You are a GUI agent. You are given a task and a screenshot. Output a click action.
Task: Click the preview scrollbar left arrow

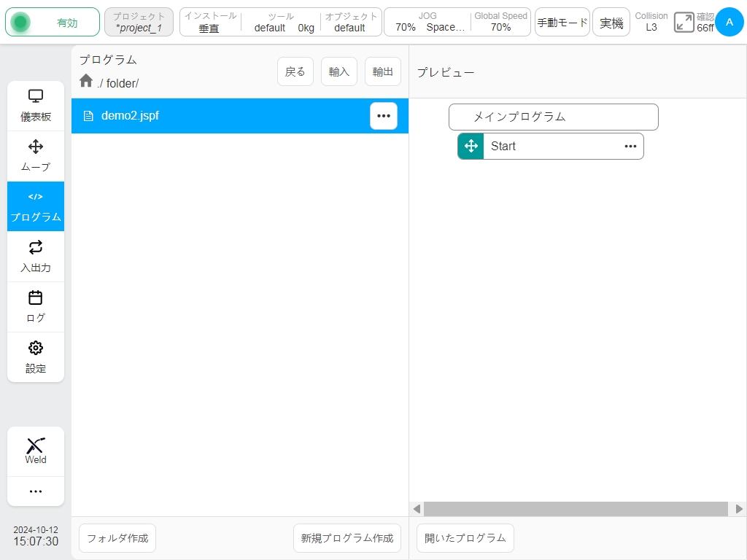click(x=417, y=509)
